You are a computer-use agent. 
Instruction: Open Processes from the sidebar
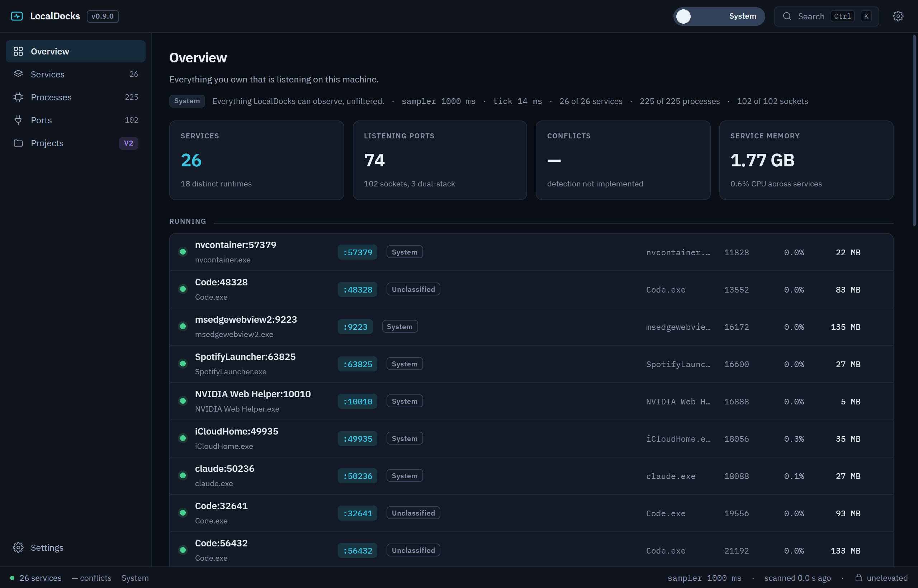[x=76, y=97]
